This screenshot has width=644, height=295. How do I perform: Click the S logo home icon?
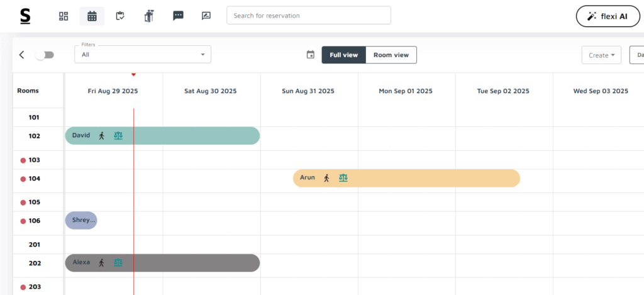click(x=25, y=16)
